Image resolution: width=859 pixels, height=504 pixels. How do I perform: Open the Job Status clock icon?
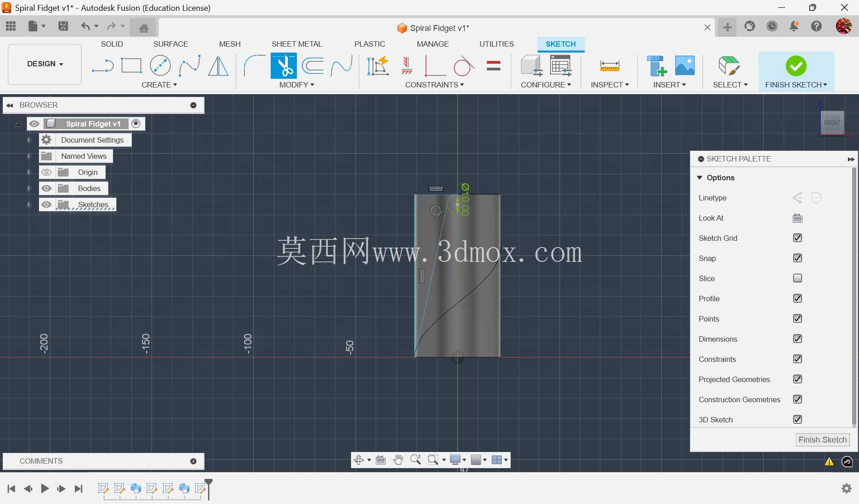click(772, 26)
